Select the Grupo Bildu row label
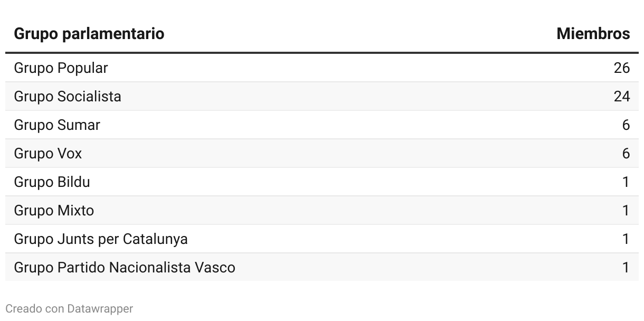 pos(52,182)
